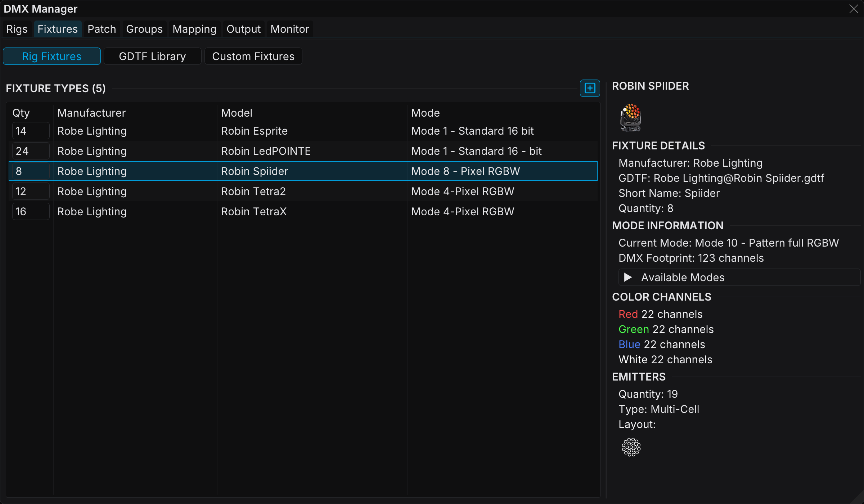
Task: Click the emitter layout dot diagram
Action: pos(631,447)
